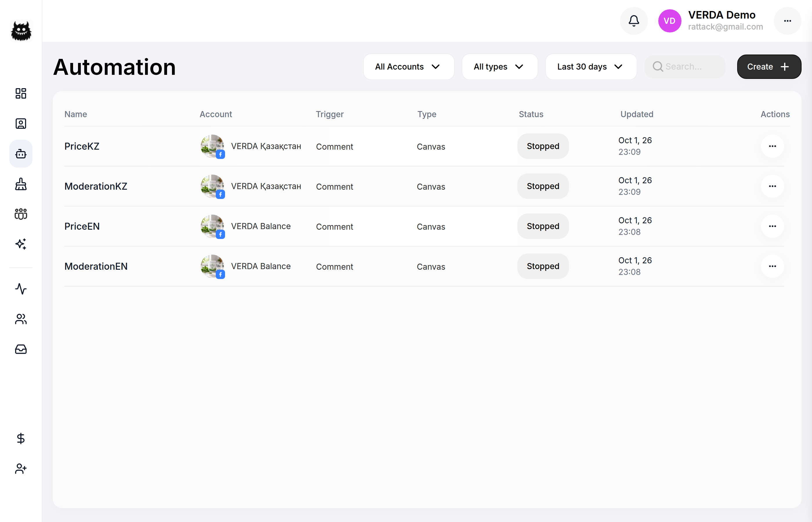The height and width of the screenshot is (522, 812).
Task: Open the group-of-people grid icon in sidebar
Action: tap(21, 214)
